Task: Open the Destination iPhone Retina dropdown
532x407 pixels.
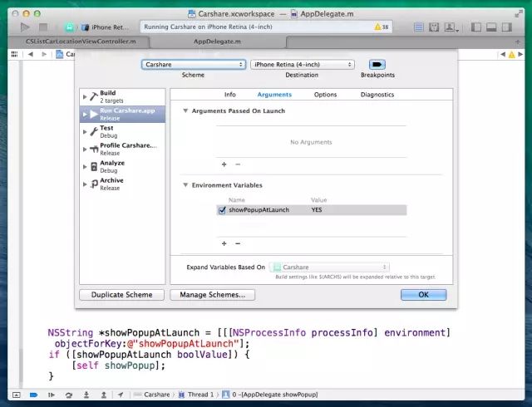Action: point(303,65)
